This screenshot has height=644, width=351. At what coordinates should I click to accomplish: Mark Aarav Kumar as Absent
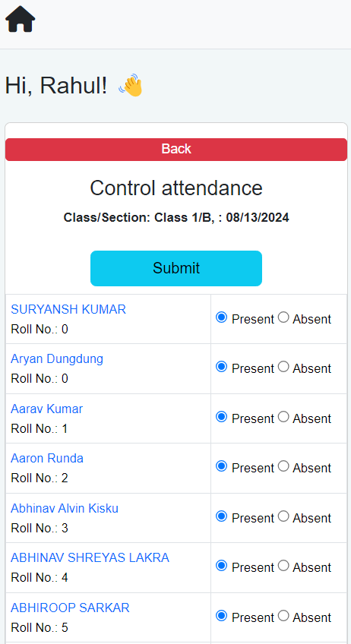[x=283, y=417]
